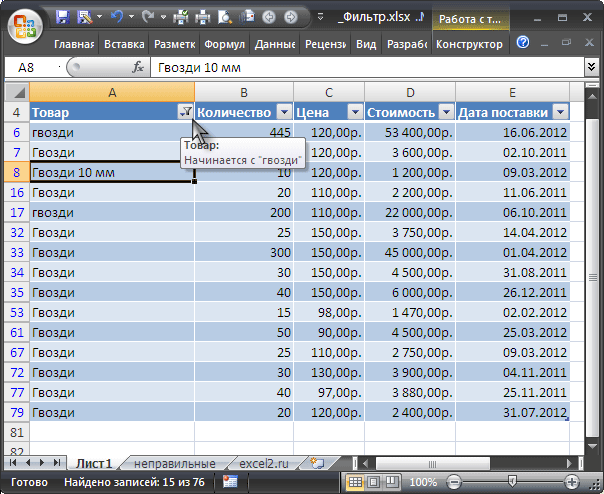Click the Forward round arrow icon
This screenshot has width=604, height=494.
(291, 17)
